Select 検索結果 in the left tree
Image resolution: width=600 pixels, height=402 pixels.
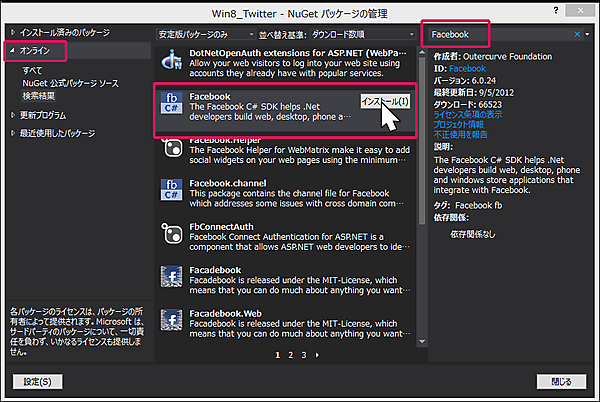pos(38,96)
